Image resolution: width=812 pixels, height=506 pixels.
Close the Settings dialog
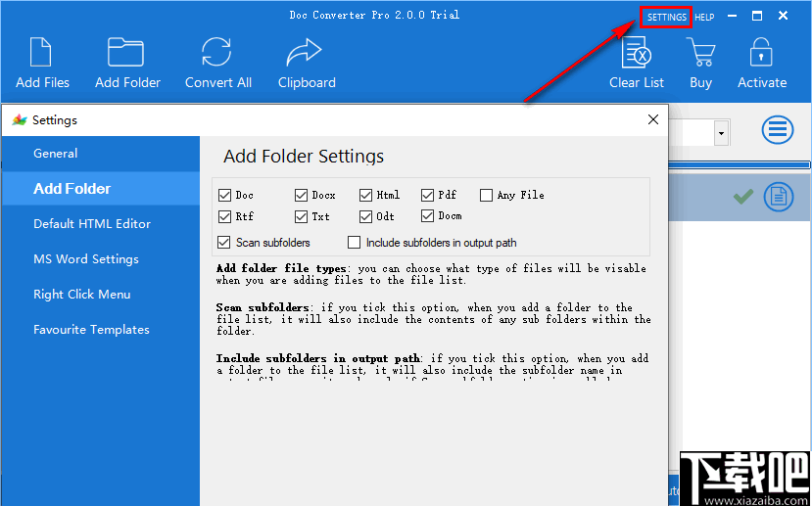tap(653, 120)
